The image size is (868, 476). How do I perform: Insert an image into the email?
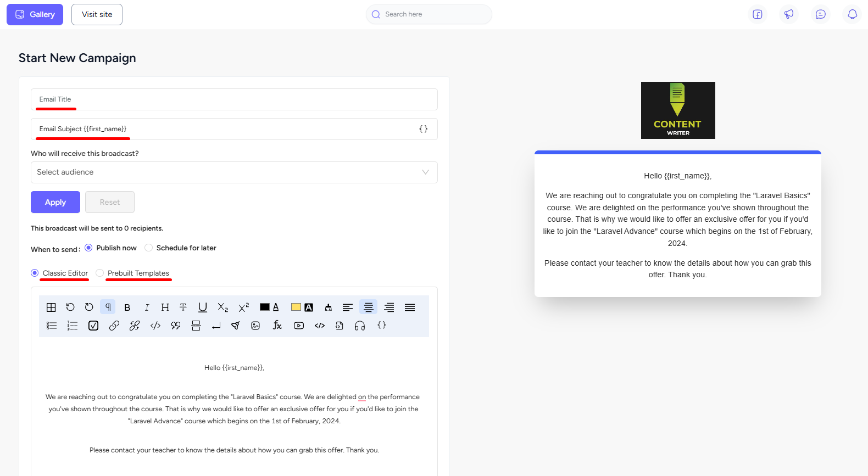pos(255,326)
